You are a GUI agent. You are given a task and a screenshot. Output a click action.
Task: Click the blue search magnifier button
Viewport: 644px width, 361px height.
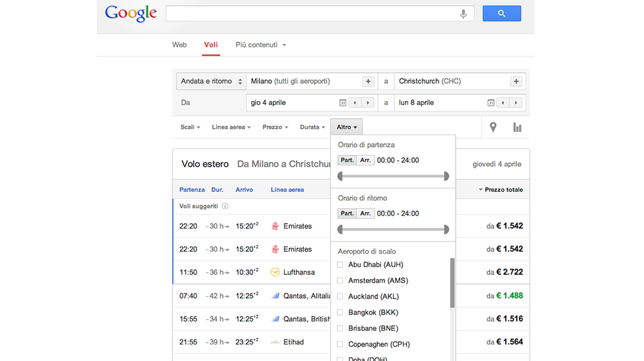tap(501, 13)
